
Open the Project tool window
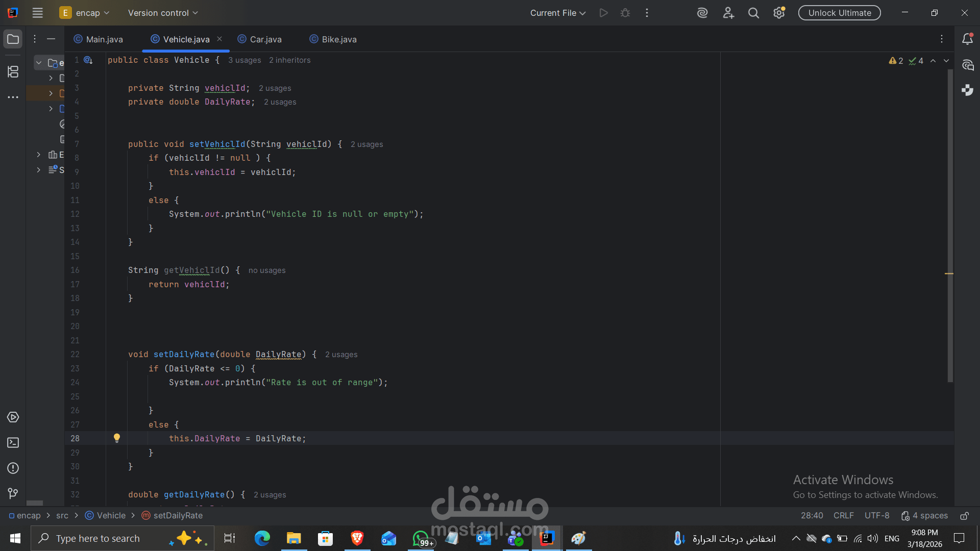click(13, 39)
